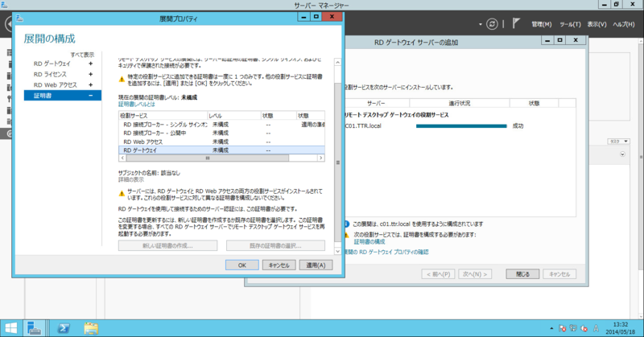Open the 展開プロパティ window's title bar icon
The image size is (644, 337).
(x=19, y=18)
